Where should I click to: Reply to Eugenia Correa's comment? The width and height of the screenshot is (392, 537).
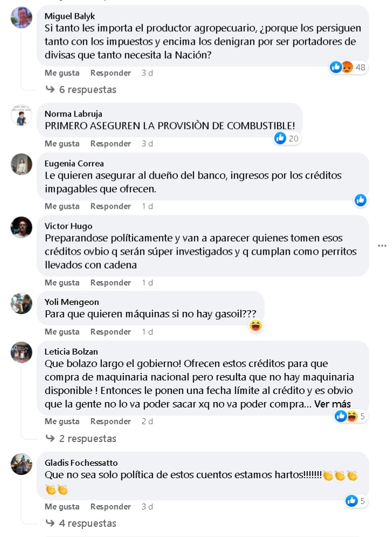(x=111, y=206)
